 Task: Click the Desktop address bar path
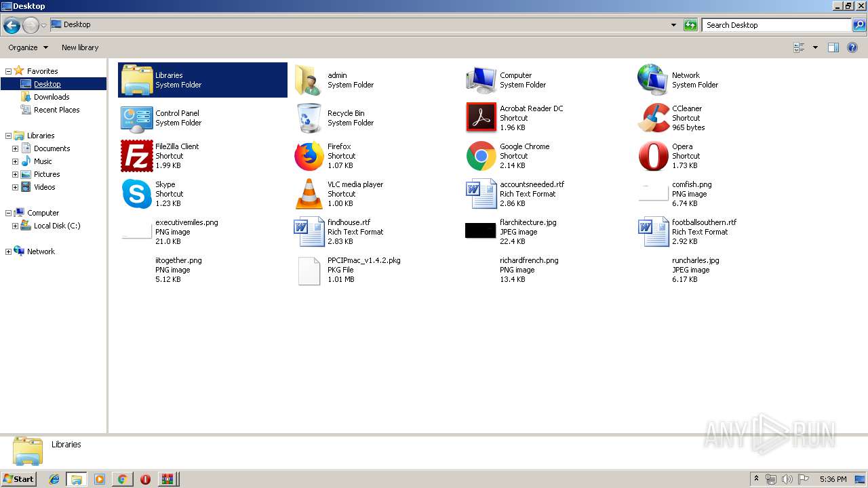pyautogui.click(x=77, y=24)
